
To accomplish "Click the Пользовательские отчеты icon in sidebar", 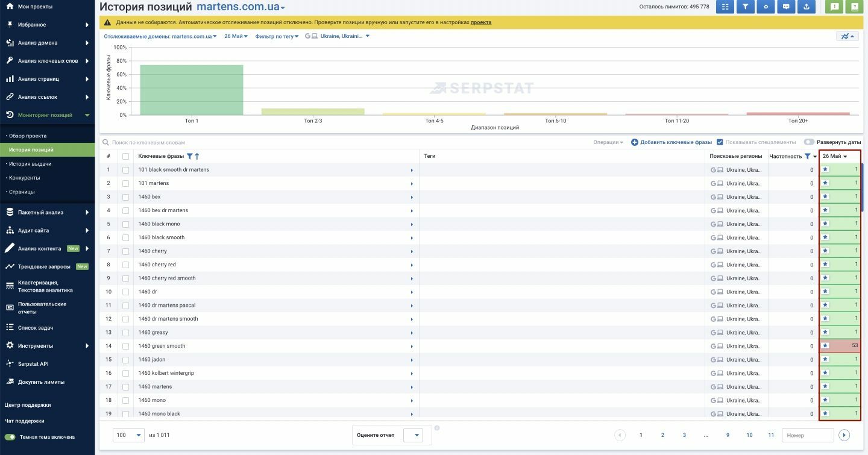I will (x=10, y=308).
